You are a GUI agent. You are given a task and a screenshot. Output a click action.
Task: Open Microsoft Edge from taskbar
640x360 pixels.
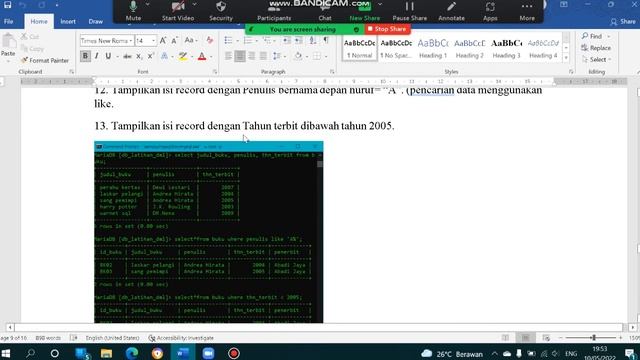132,353
